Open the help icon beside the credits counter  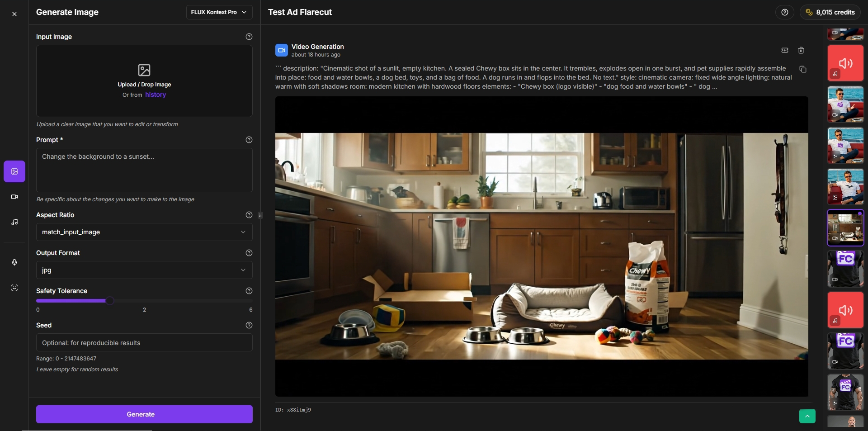coord(785,12)
